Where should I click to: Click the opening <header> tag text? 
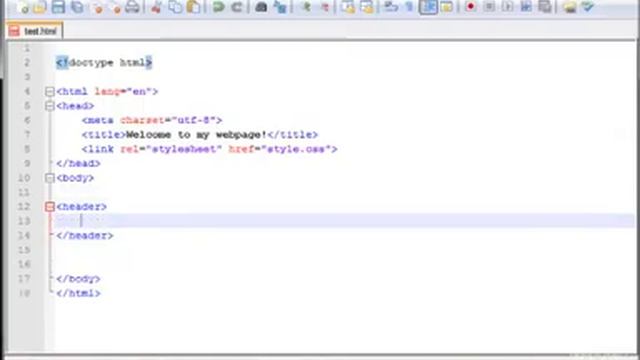tap(82, 207)
